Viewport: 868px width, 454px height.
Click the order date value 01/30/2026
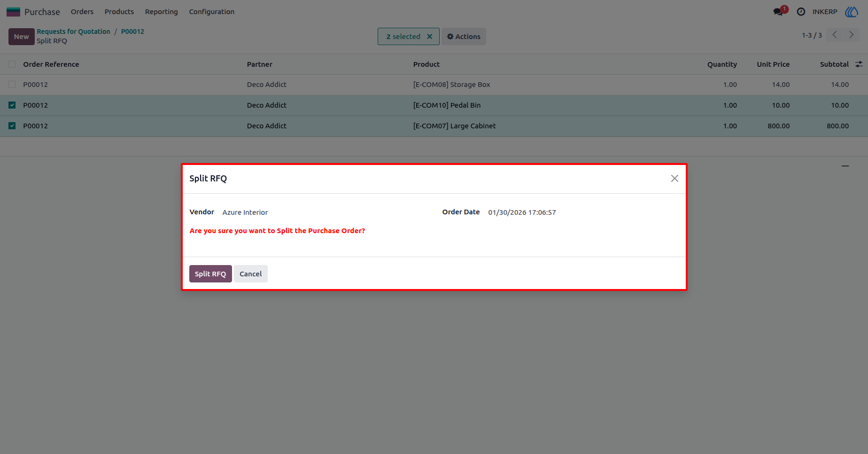point(522,212)
